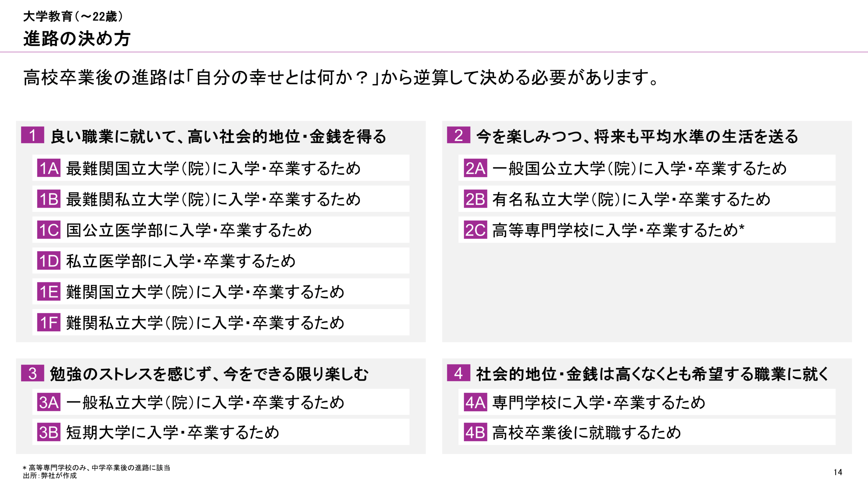Click the purple number 4 section badge
Viewport: 868px width, 488px height.
point(458,373)
